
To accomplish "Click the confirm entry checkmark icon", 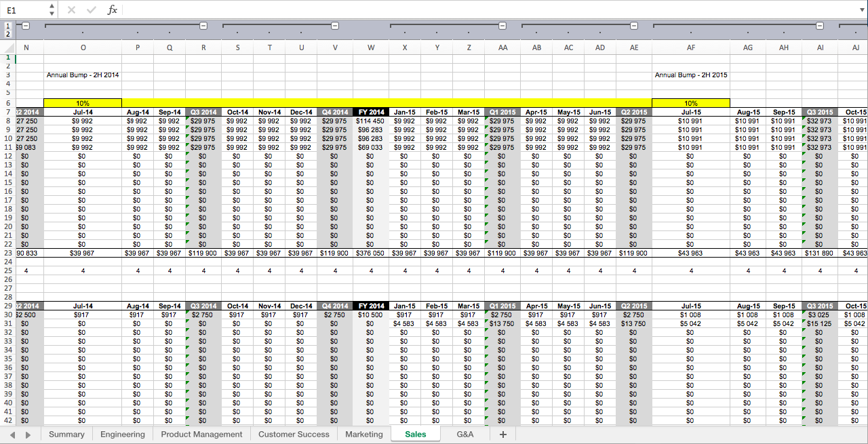I will [x=92, y=10].
